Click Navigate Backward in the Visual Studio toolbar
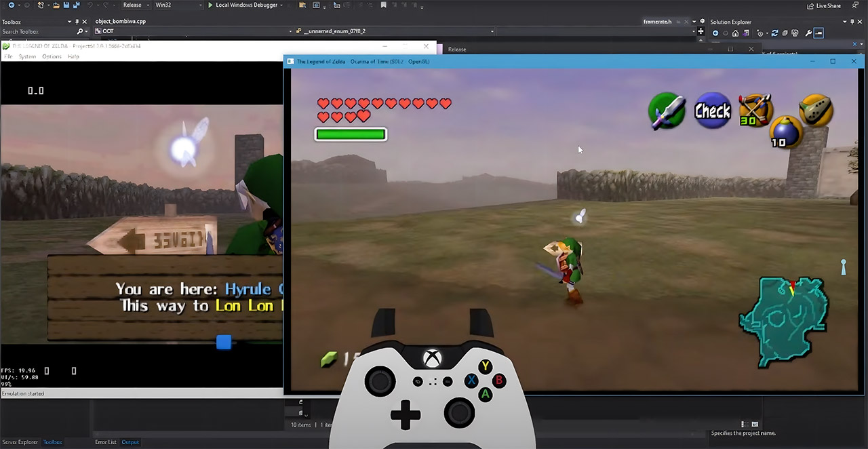The width and height of the screenshot is (868, 449). [x=12, y=5]
